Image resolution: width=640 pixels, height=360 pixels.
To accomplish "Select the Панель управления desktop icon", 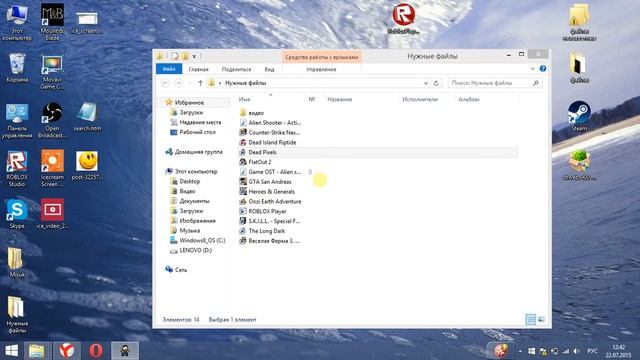I will [17, 120].
